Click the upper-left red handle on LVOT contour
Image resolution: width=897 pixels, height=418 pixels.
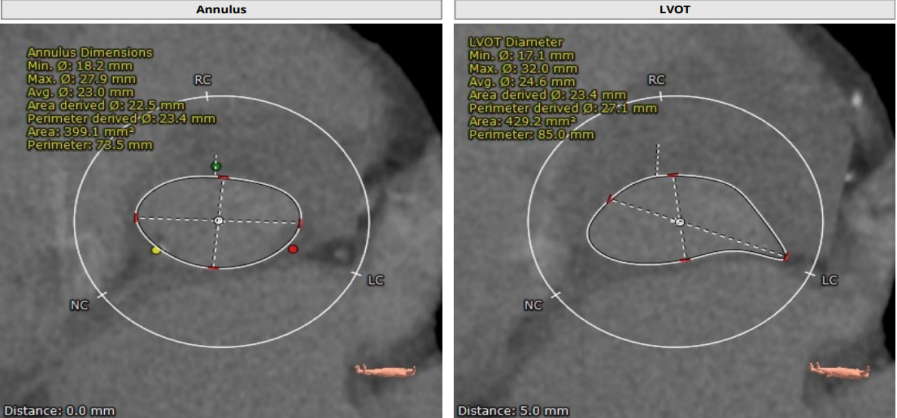pyautogui.click(x=610, y=199)
